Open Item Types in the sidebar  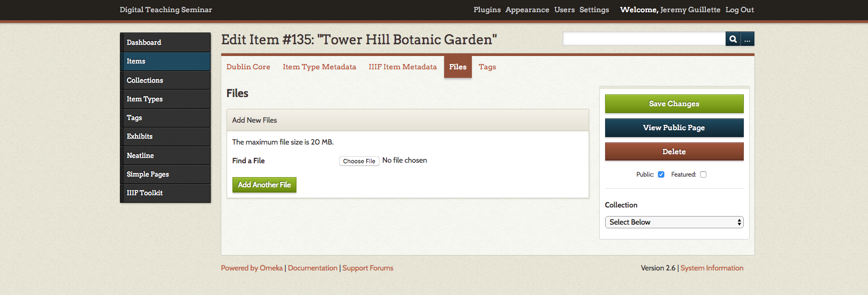pos(165,99)
